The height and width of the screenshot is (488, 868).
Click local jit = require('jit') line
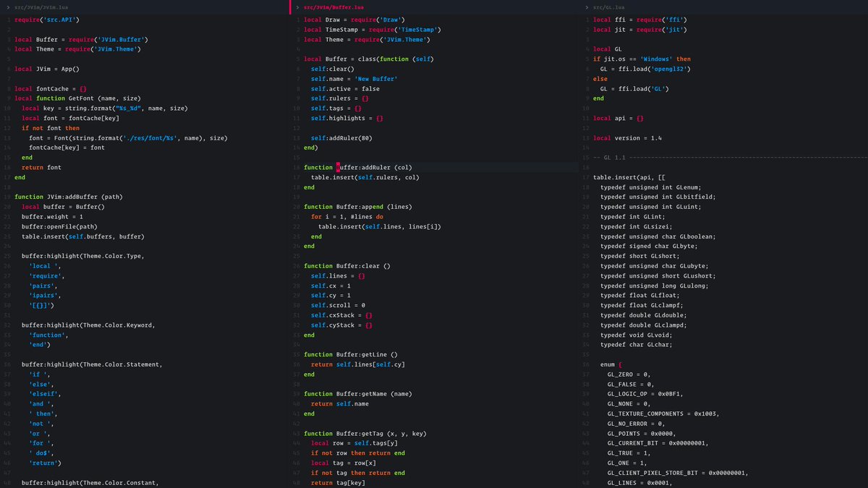click(640, 30)
